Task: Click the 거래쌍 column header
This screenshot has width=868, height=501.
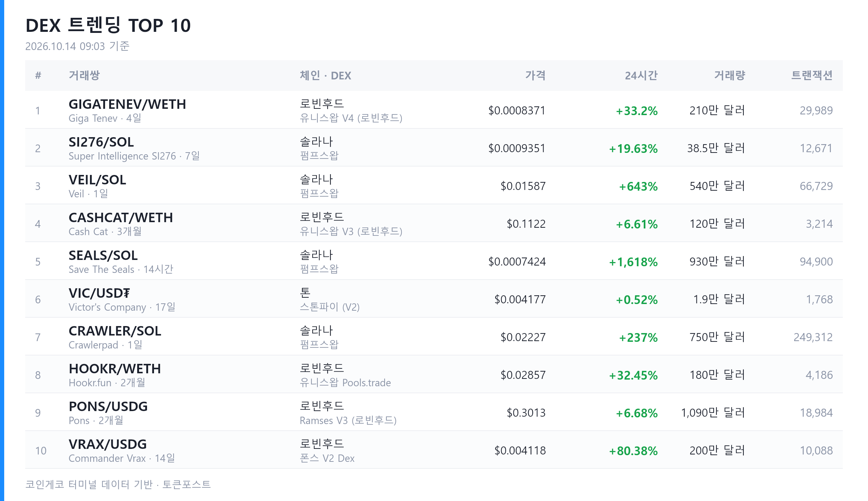Action: [84, 75]
